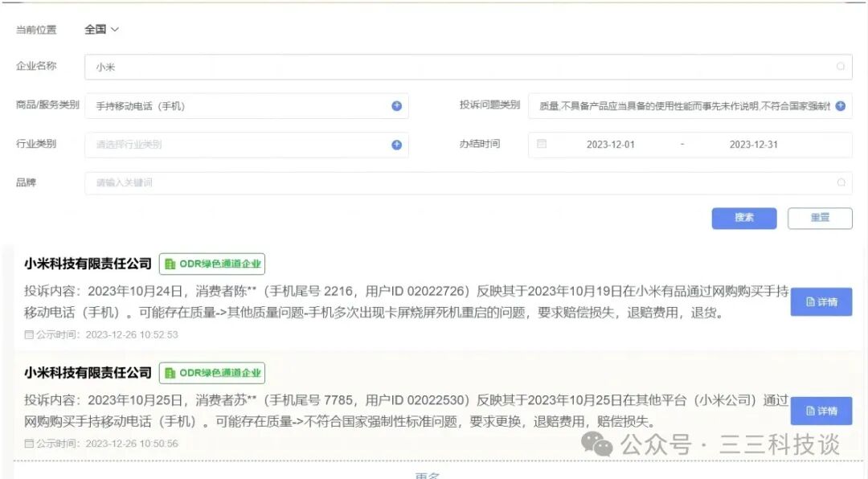Viewport: 868px width, 479px height.
Task: Click complaint text mentioning 手机尾号 2216
Action: (x=407, y=302)
